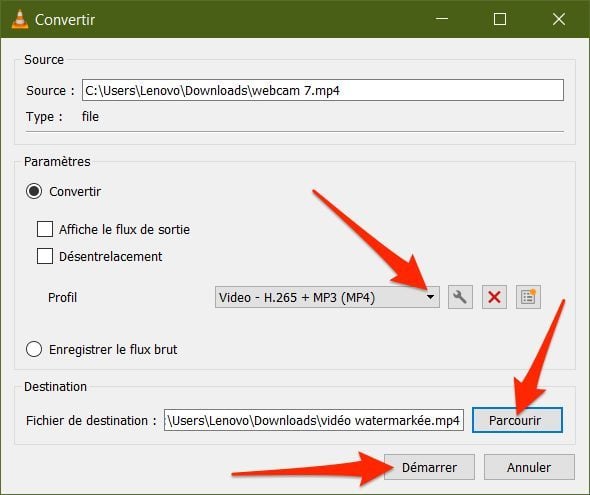Click the Convertir title bar text

[x=65, y=20]
